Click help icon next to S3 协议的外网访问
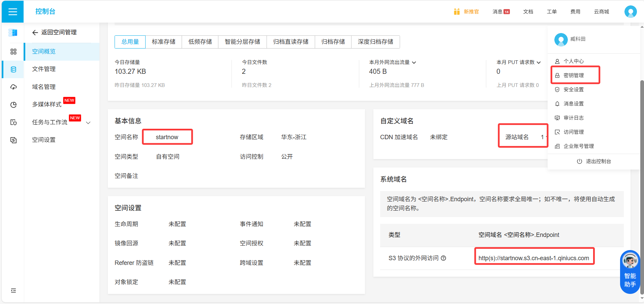Viewport: 644px width, 304px height. click(x=443, y=258)
